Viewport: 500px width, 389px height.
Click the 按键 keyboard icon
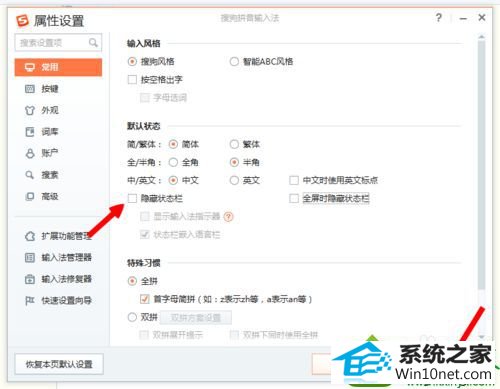(x=30, y=89)
